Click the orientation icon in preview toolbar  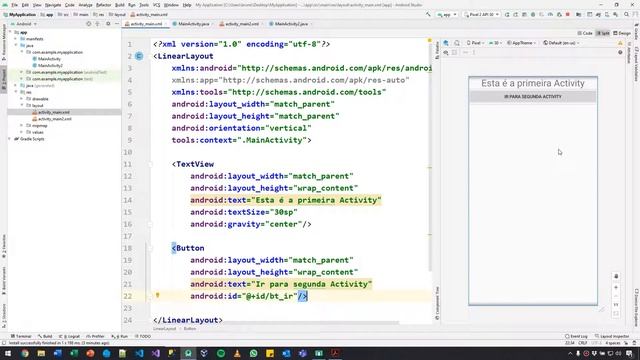457,43
